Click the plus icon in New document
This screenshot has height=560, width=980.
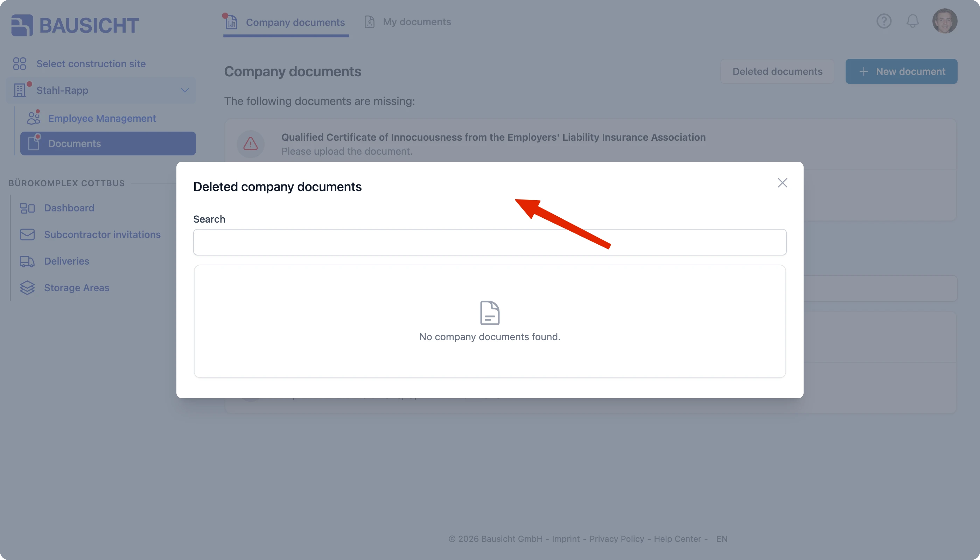click(x=863, y=71)
